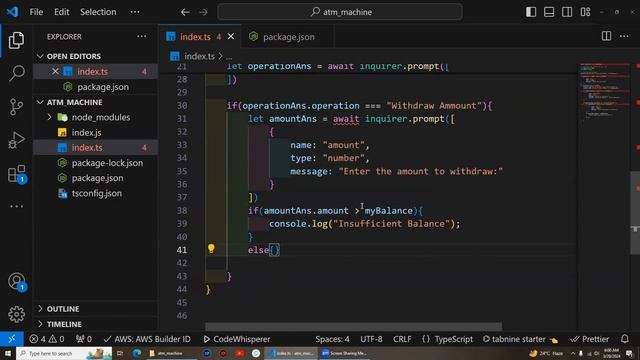The height and width of the screenshot is (360, 640).
Task: Open the notifications bell
Action: [624, 339]
